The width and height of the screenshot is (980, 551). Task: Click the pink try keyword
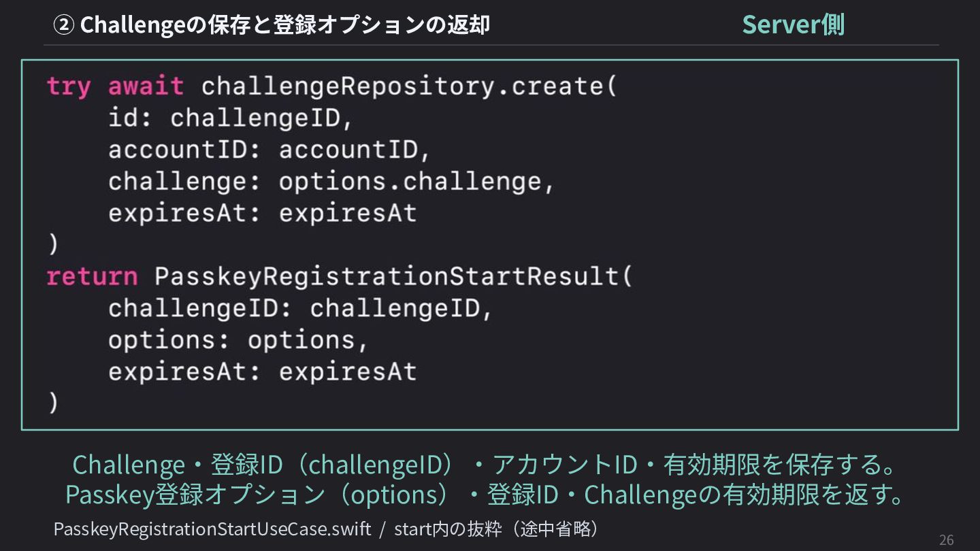(x=68, y=87)
